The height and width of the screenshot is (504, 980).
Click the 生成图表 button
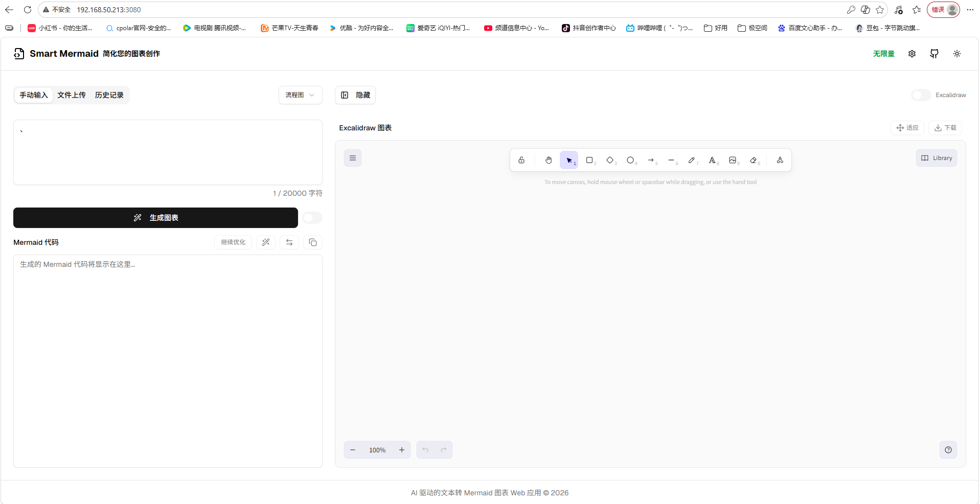tap(155, 218)
